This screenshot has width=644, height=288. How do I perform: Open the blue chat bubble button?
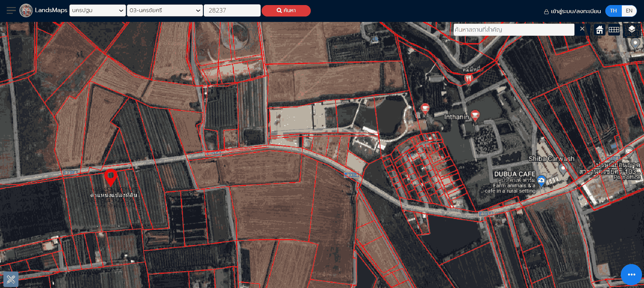631,275
